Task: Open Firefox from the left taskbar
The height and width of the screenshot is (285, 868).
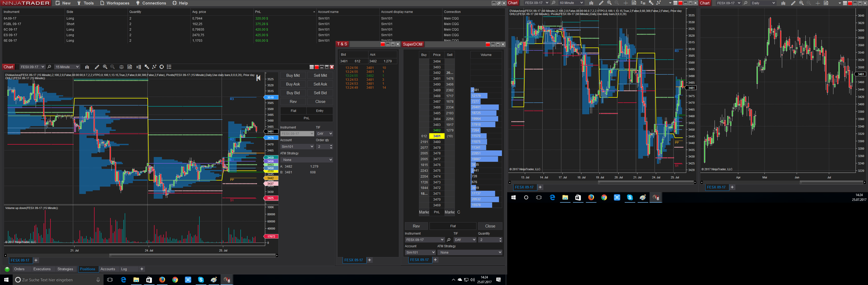Action: tap(162, 280)
